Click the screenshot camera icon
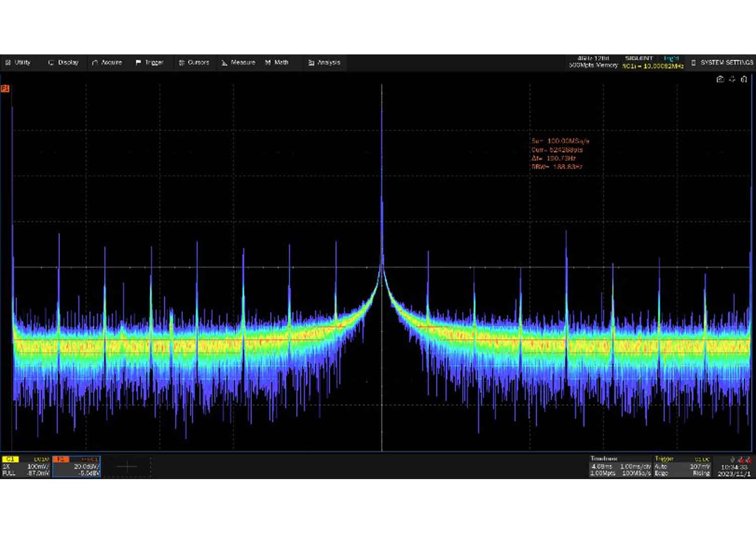 720,79
